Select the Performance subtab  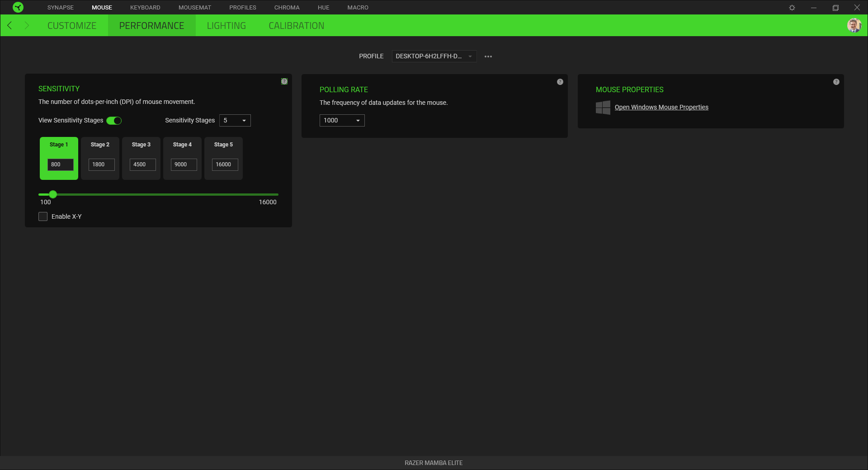click(152, 26)
